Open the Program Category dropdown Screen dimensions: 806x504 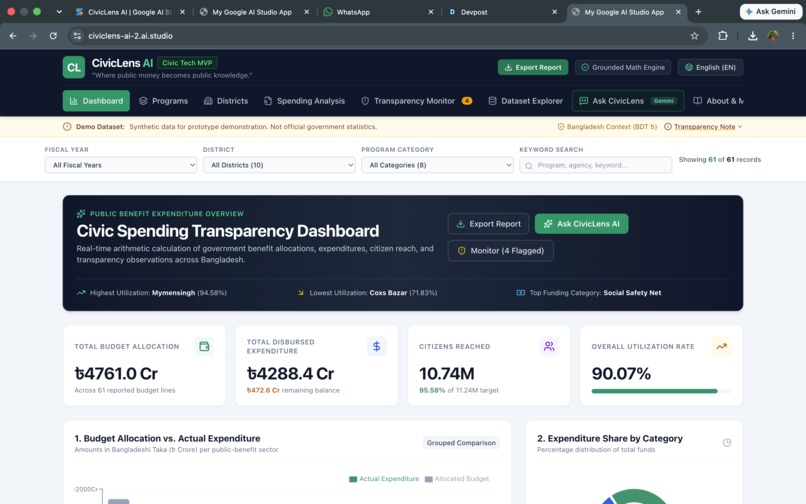437,165
